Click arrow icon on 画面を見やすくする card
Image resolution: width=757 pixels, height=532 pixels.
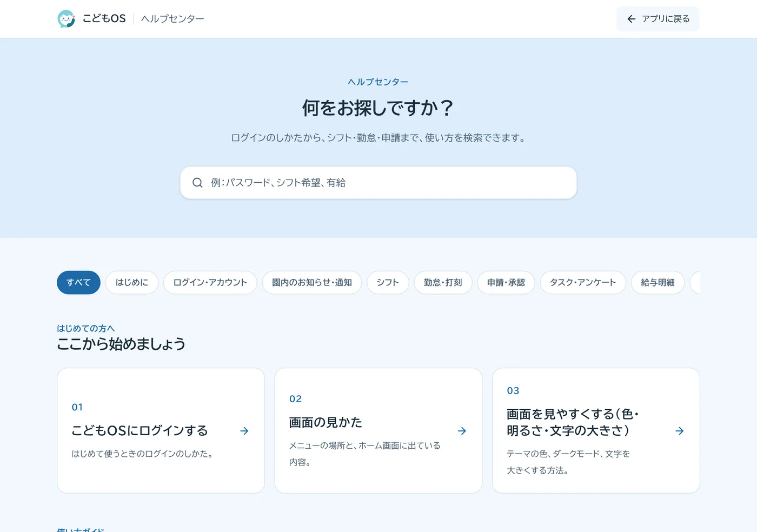coord(680,431)
